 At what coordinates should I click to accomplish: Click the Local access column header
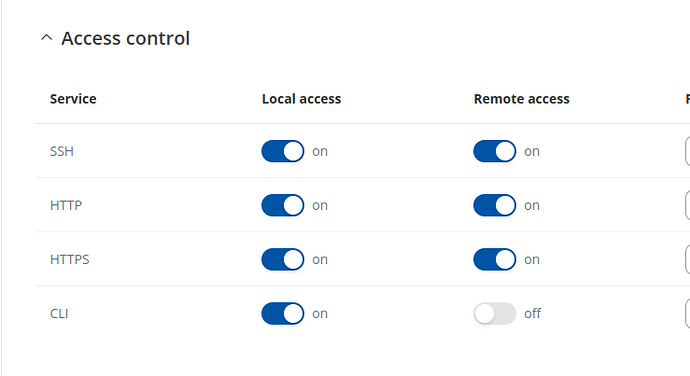(301, 99)
